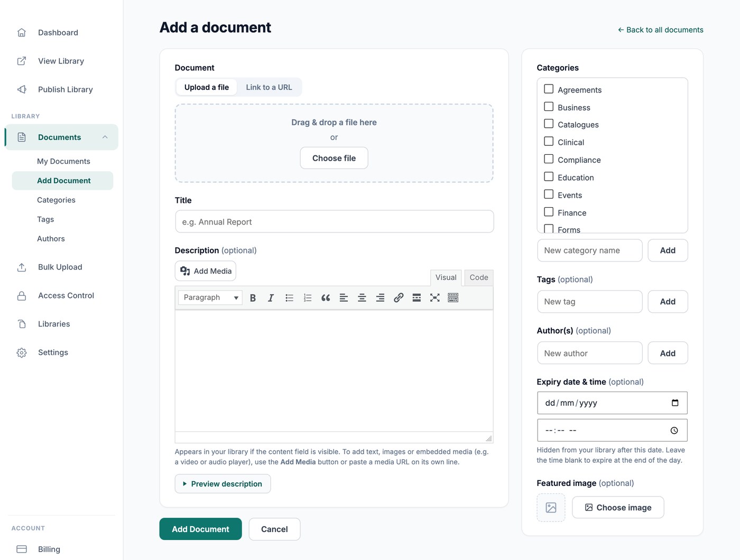Image resolution: width=740 pixels, height=560 pixels.
Task: Switch to the Code editor tab
Action: click(x=479, y=278)
